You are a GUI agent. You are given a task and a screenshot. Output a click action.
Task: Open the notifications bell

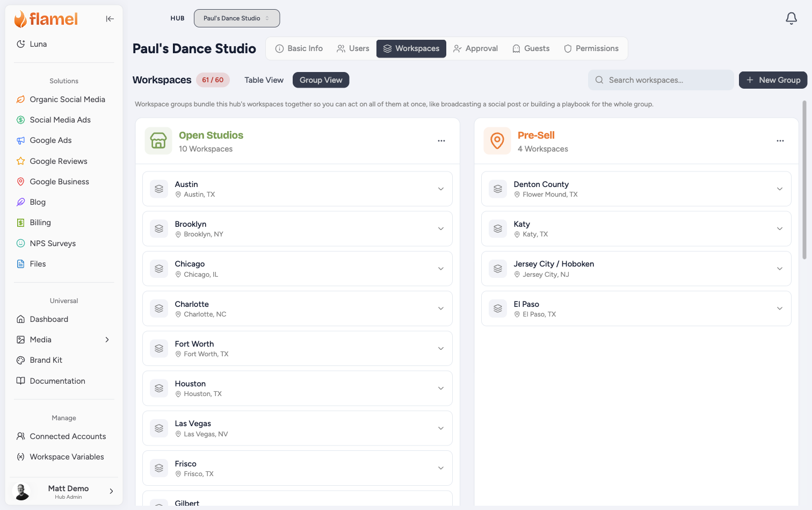pyautogui.click(x=791, y=18)
